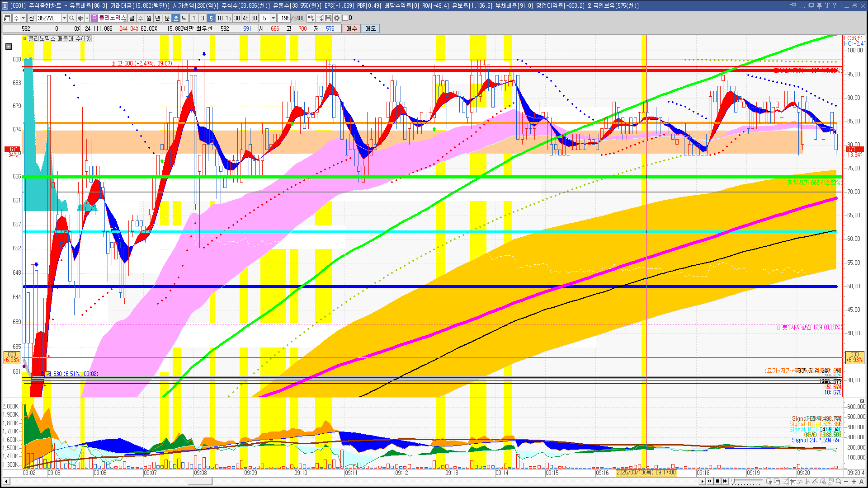
Task: Open chart settings gear icon
Action: click(x=337, y=18)
